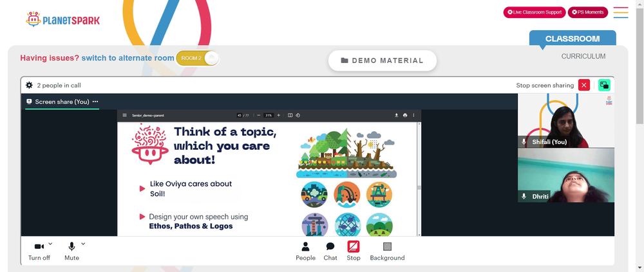This screenshot has width=644, height=272.
Task: Switch to the CLASSROOM tab
Action: click(x=572, y=39)
